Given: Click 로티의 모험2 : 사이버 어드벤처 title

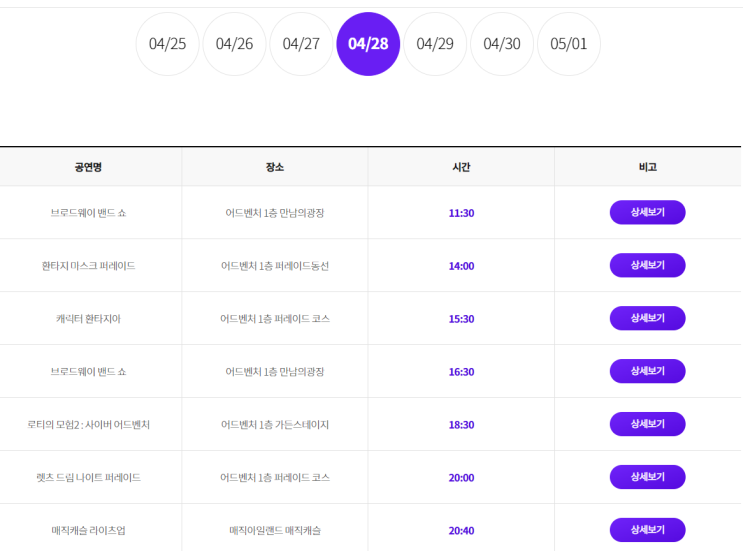Looking at the screenshot, I should click(88, 425).
